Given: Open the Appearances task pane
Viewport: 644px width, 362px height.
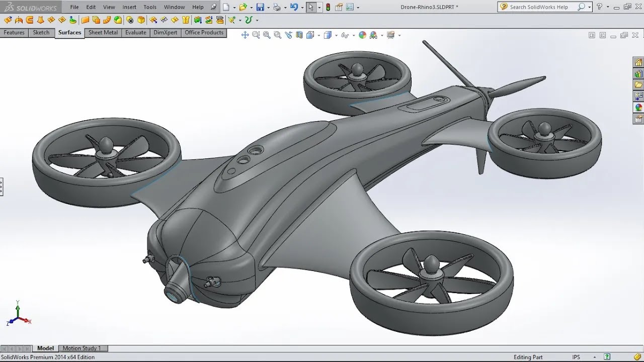Looking at the screenshot, I should click(x=638, y=107).
